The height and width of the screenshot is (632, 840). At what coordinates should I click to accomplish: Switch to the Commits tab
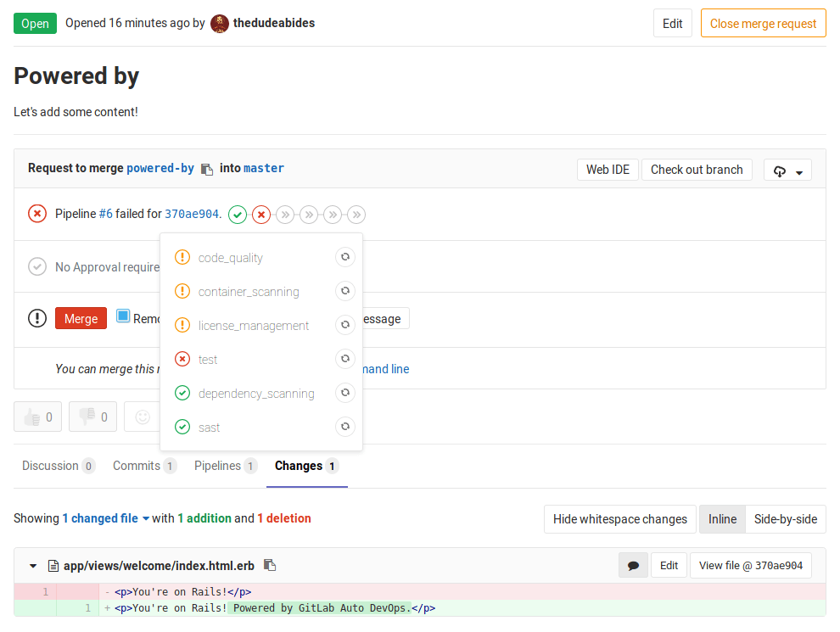click(x=143, y=466)
